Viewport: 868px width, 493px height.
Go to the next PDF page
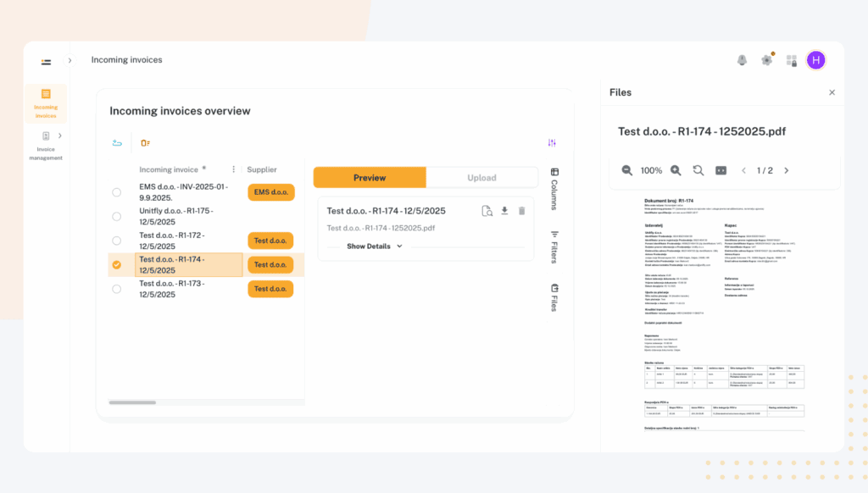coord(786,169)
